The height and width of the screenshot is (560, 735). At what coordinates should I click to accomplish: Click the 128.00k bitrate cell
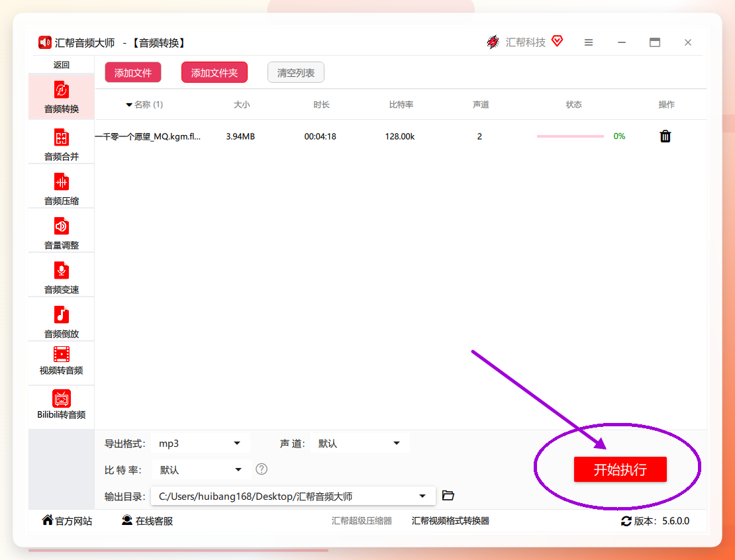point(400,136)
